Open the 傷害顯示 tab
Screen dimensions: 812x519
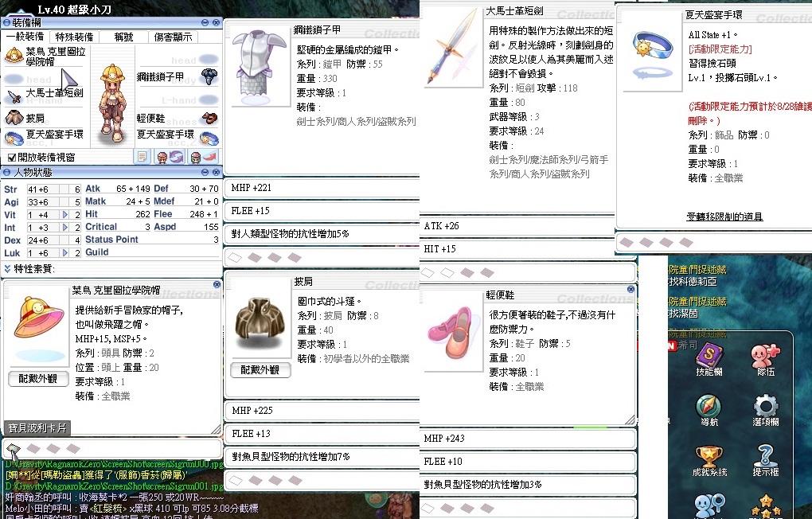pyautogui.click(x=173, y=37)
